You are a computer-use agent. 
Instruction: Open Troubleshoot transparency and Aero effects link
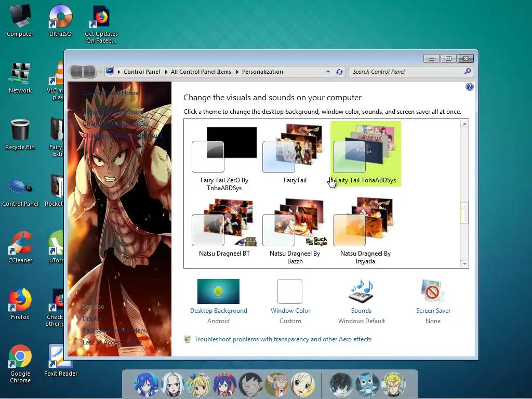(283, 339)
